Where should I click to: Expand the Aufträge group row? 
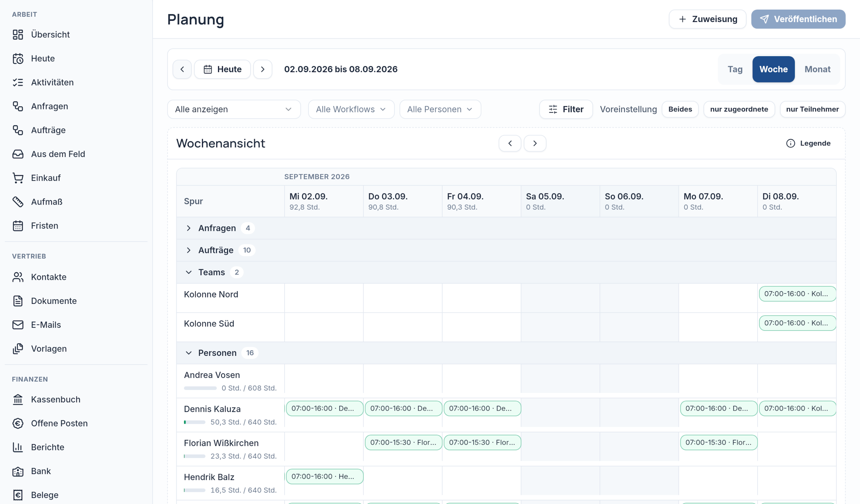188,250
